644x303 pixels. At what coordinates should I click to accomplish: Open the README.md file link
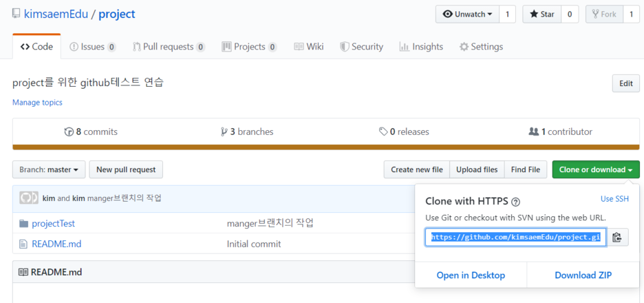[x=56, y=244]
